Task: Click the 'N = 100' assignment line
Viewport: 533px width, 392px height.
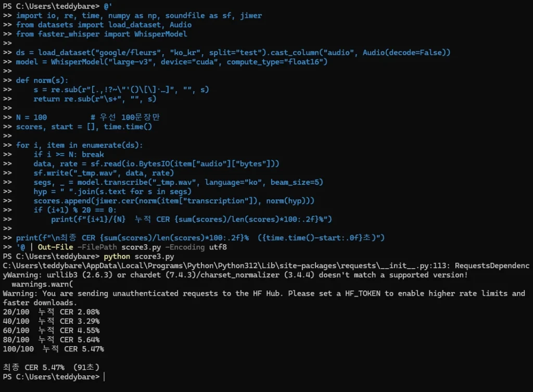Action: 31,117
